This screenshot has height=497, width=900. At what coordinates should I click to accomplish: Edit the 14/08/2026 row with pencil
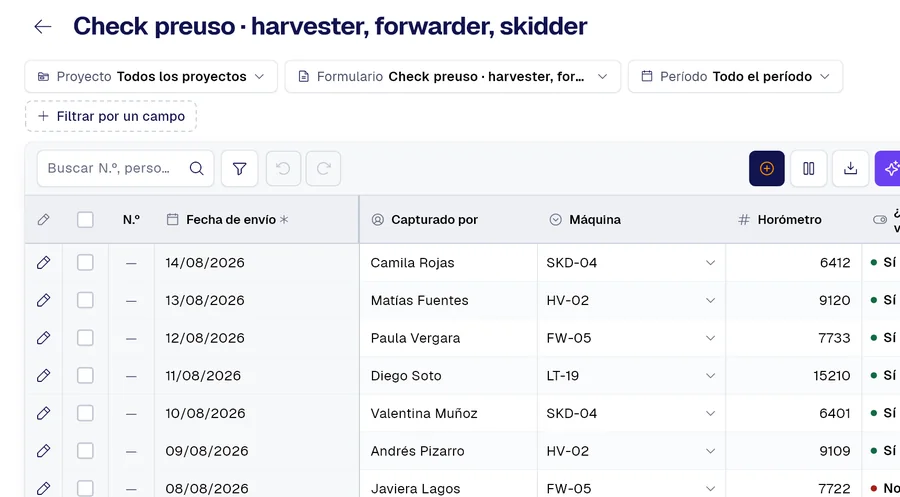coord(43,263)
